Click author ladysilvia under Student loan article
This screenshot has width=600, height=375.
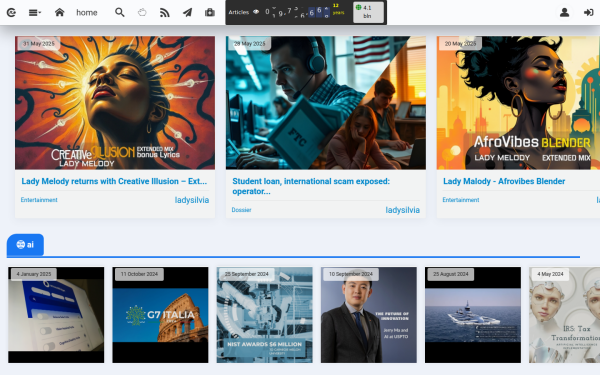(403, 210)
